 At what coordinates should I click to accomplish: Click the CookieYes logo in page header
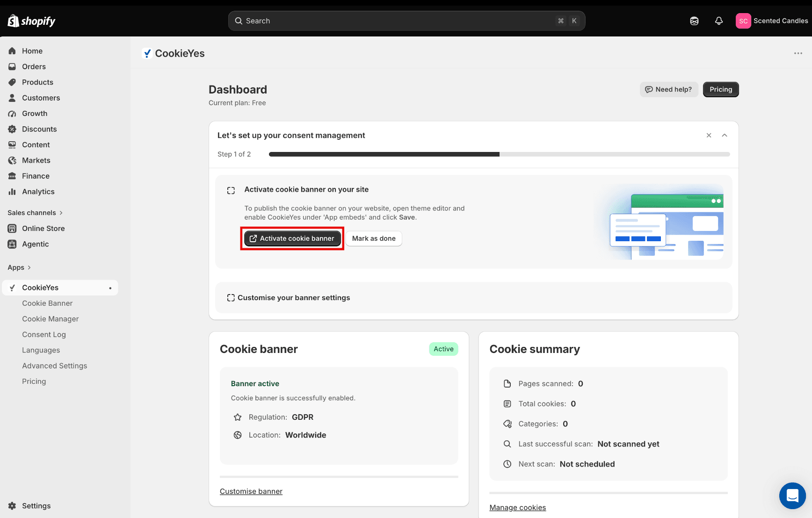coord(147,53)
